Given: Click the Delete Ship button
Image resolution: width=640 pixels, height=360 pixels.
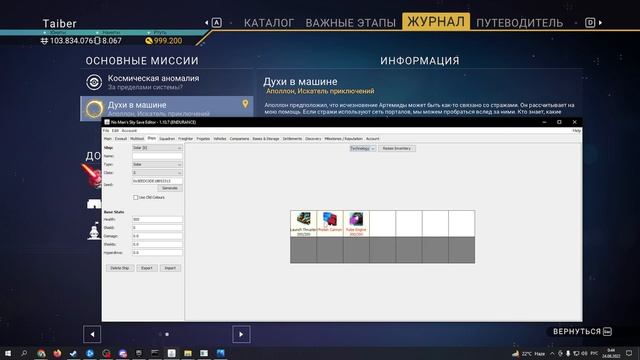Looking at the screenshot, I should (120, 268).
